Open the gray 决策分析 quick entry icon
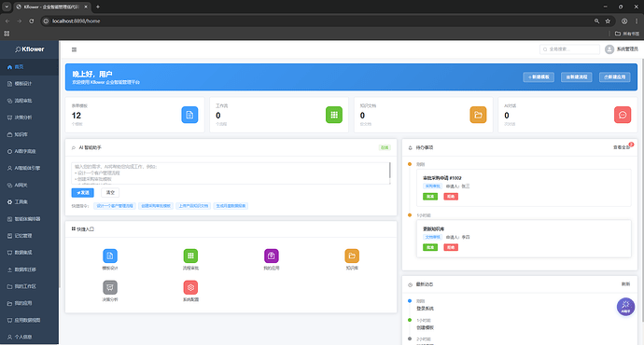 tap(110, 287)
